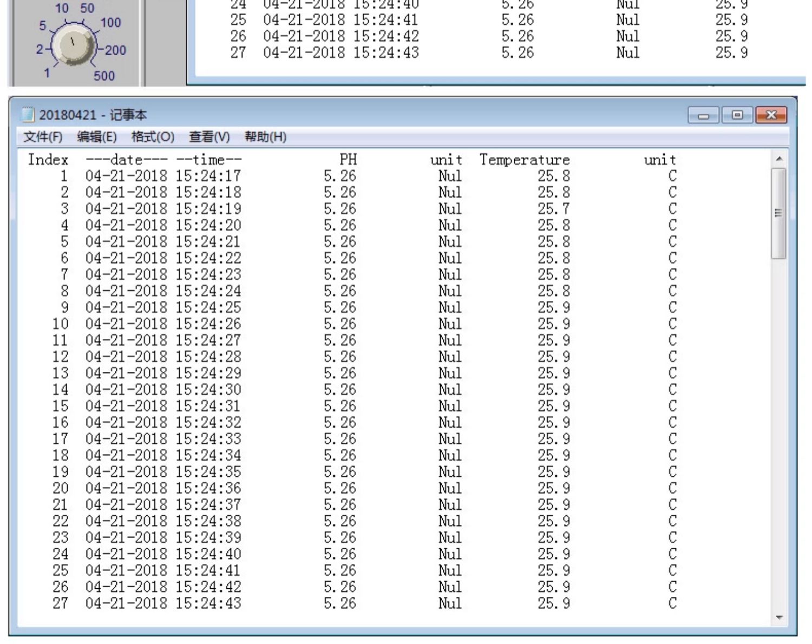Image resolution: width=812 pixels, height=644 pixels.
Task: Click timestamp 15:24:42 in background window row 26
Action: pyautogui.click(x=386, y=36)
